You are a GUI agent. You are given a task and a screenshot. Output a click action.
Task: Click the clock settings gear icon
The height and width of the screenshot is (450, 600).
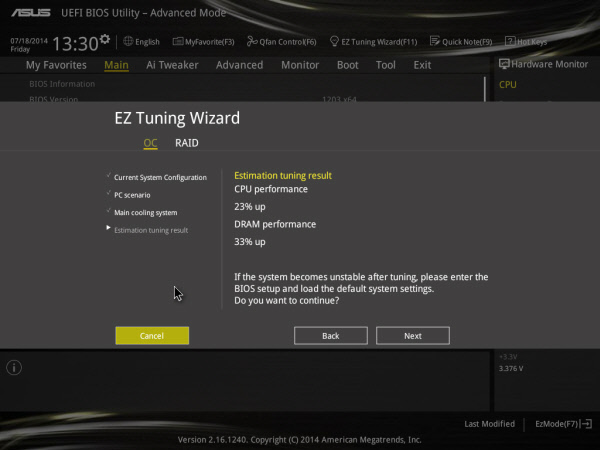tap(104, 39)
